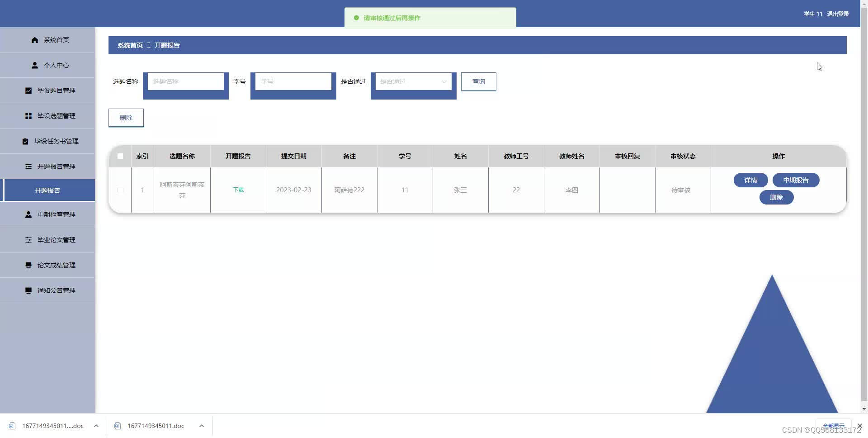Select the 开题报告 submenu item

pyautogui.click(x=47, y=190)
